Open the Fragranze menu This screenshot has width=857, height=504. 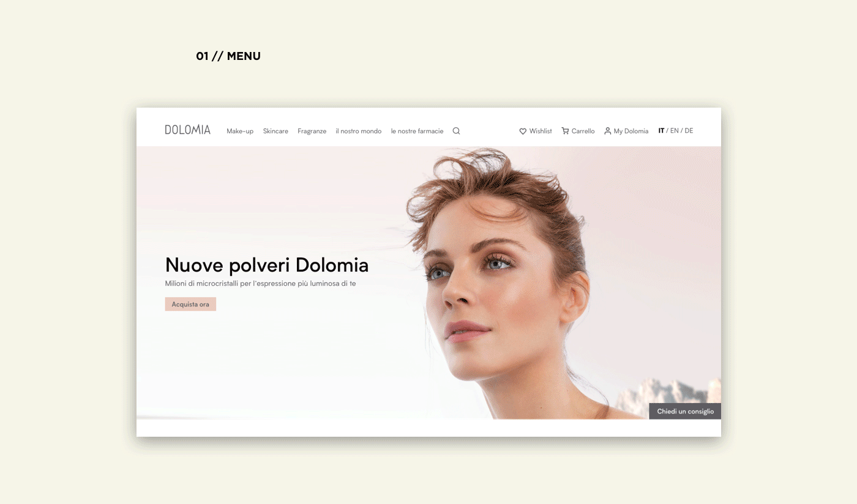click(312, 131)
